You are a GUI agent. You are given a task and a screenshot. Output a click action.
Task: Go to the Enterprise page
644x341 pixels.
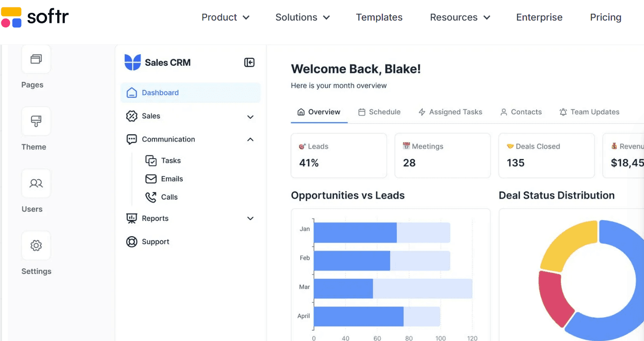[539, 17]
